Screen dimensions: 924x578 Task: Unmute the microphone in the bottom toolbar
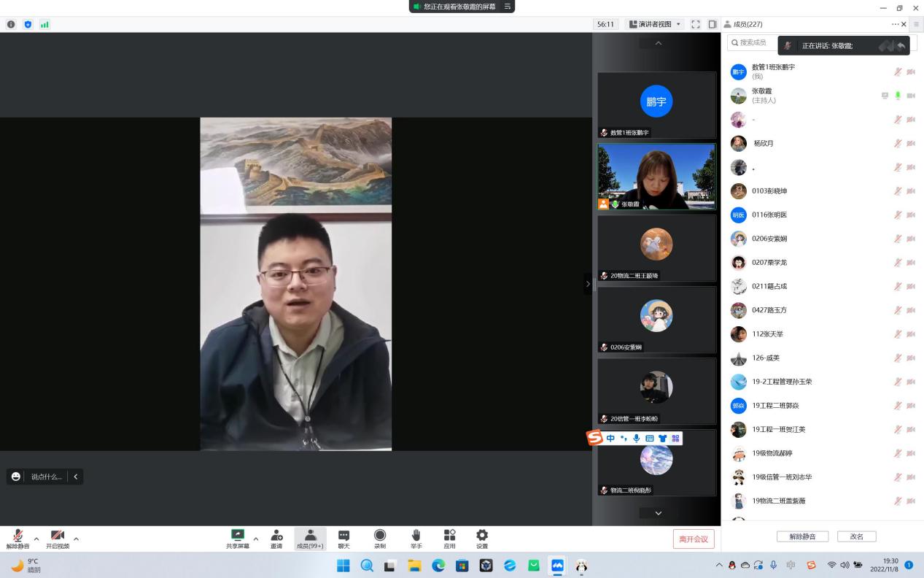tap(18, 539)
